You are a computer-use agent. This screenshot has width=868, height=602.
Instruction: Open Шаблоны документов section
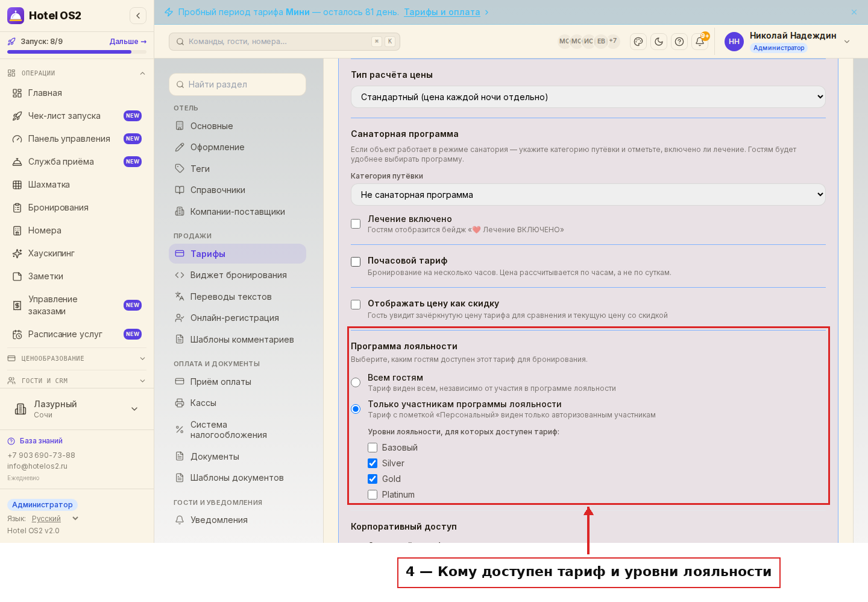(237, 478)
